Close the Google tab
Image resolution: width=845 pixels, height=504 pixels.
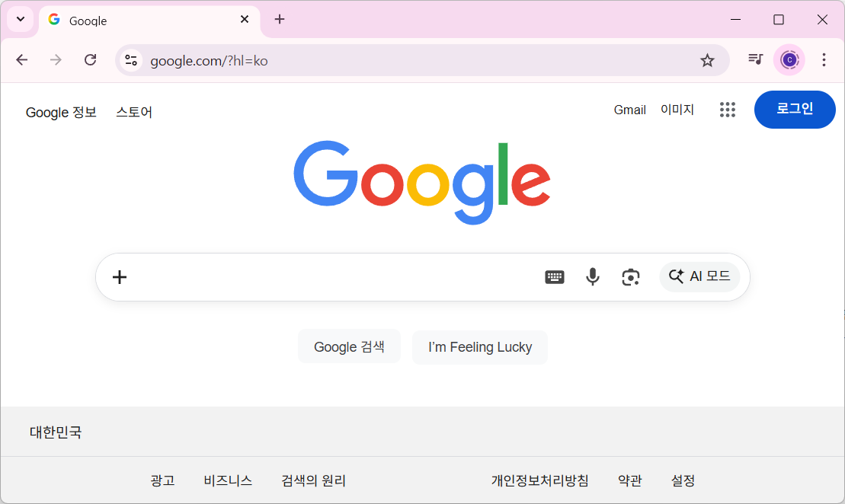tap(244, 19)
